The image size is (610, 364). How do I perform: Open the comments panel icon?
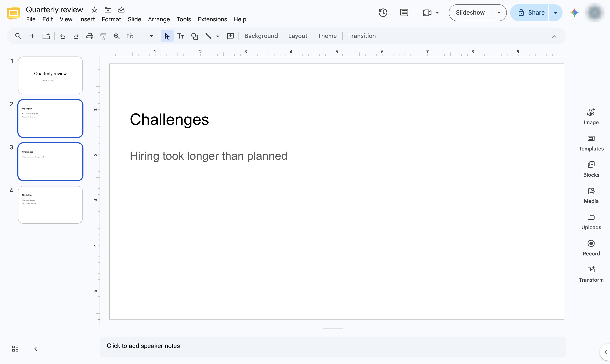click(404, 13)
